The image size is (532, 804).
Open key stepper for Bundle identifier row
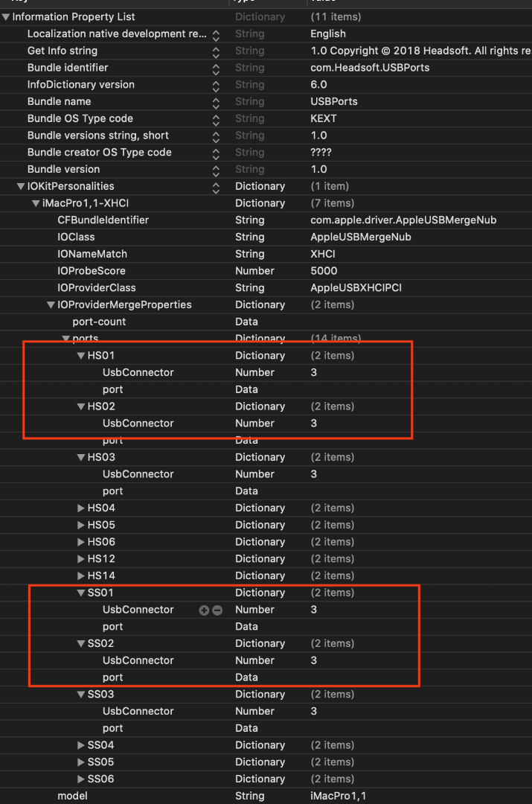(216, 68)
